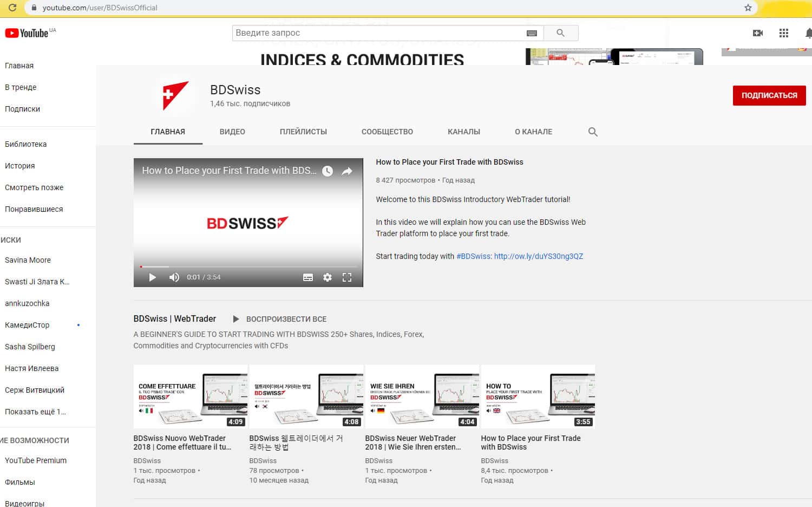Bookmark this page with the star icon
812x507 pixels.
(748, 8)
